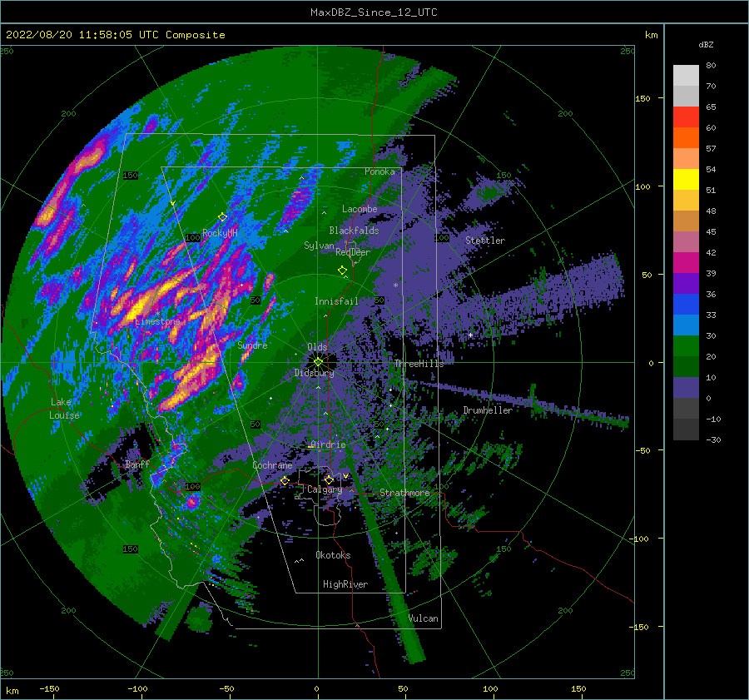Click the Strathmore label
Viewport: 749px width, 700px height.
[x=404, y=493]
